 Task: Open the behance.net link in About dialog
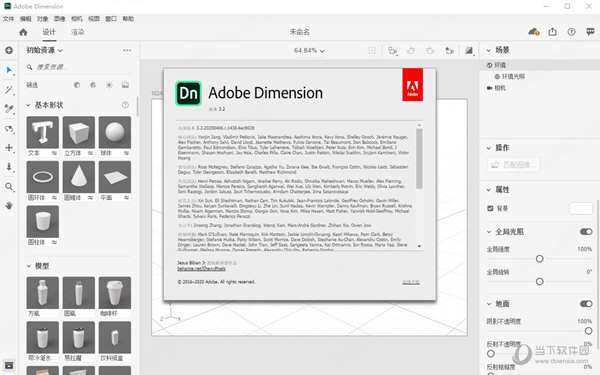tap(201, 269)
